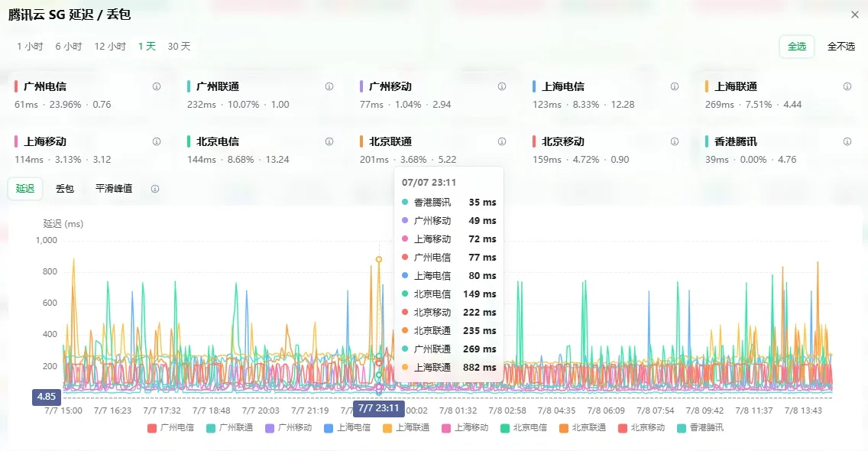Open info icon for 上海联通 card
Screen dimensions: 868x451
tap(847, 86)
